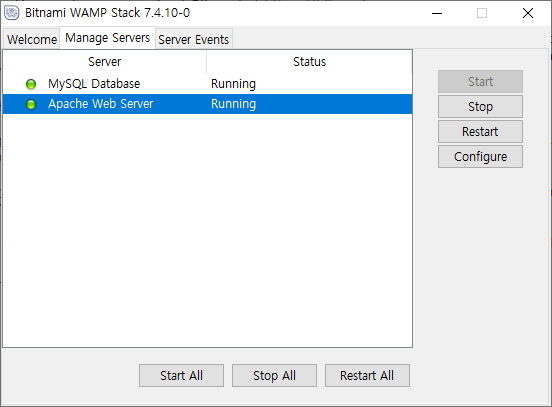552x407 pixels.
Task: Click the Server column header
Action: (x=105, y=62)
